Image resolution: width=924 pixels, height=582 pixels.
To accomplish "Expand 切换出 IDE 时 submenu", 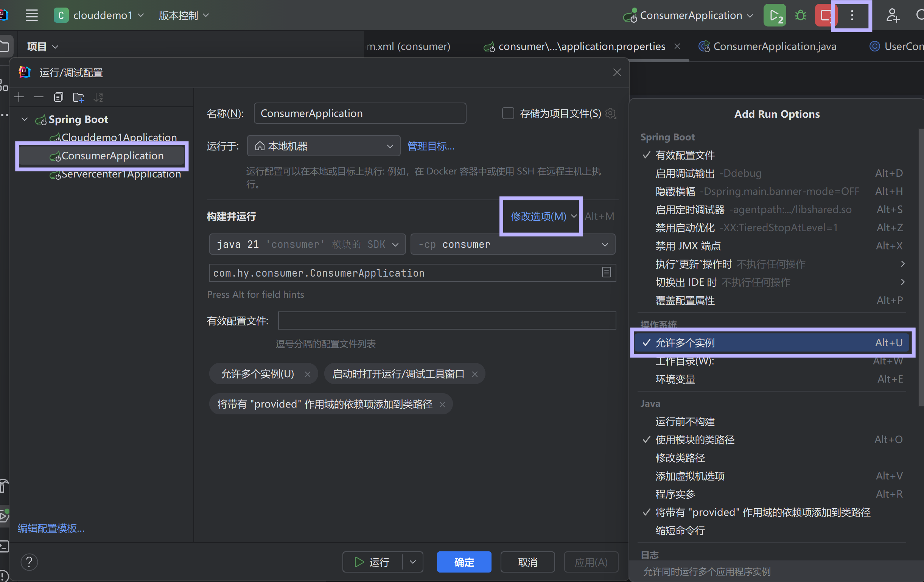I will point(771,282).
